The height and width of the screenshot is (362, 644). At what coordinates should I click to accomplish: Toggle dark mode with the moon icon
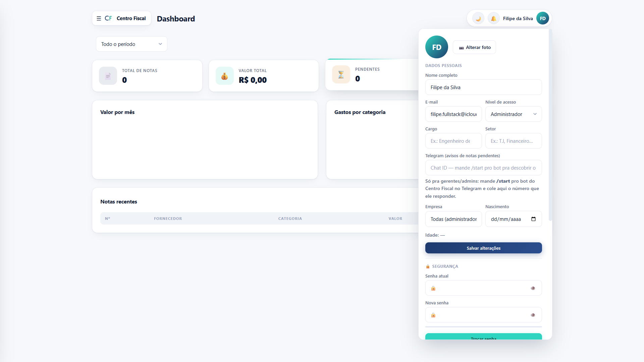(478, 18)
